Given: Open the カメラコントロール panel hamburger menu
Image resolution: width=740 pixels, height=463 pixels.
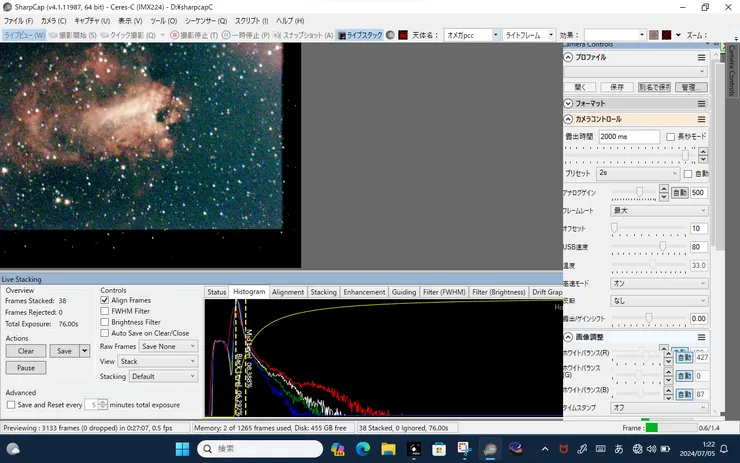Looking at the screenshot, I should coord(702,120).
